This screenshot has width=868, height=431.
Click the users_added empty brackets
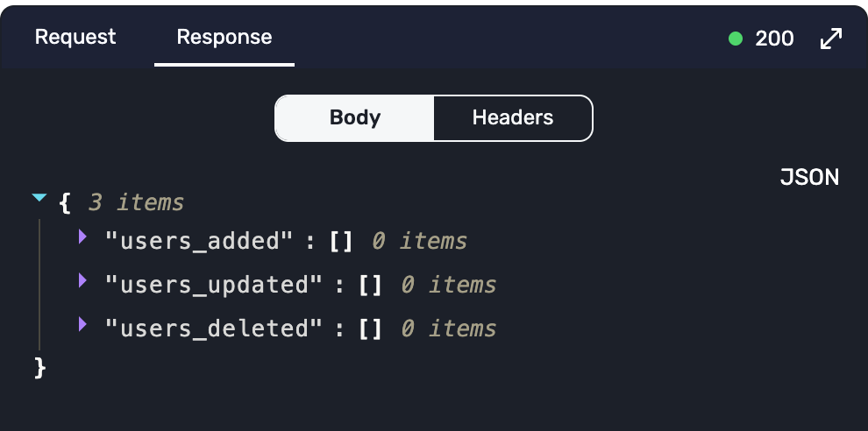point(341,241)
